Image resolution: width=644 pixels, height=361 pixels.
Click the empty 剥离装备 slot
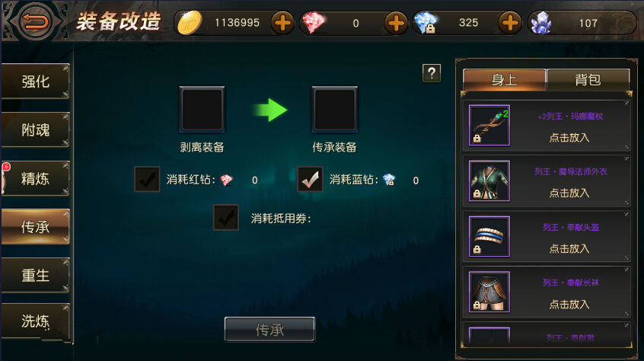pos(202,110)
